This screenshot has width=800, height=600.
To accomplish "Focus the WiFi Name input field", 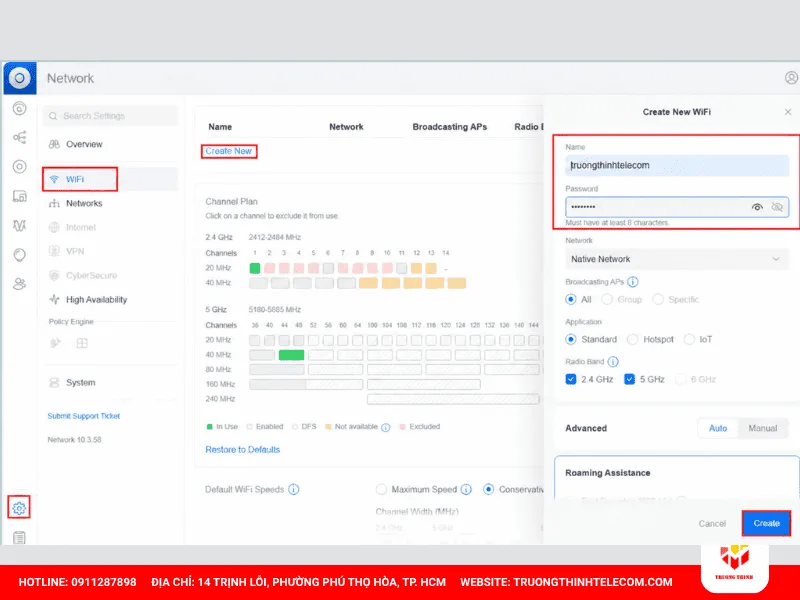I will pyautogui.click(x=677, y=165).
